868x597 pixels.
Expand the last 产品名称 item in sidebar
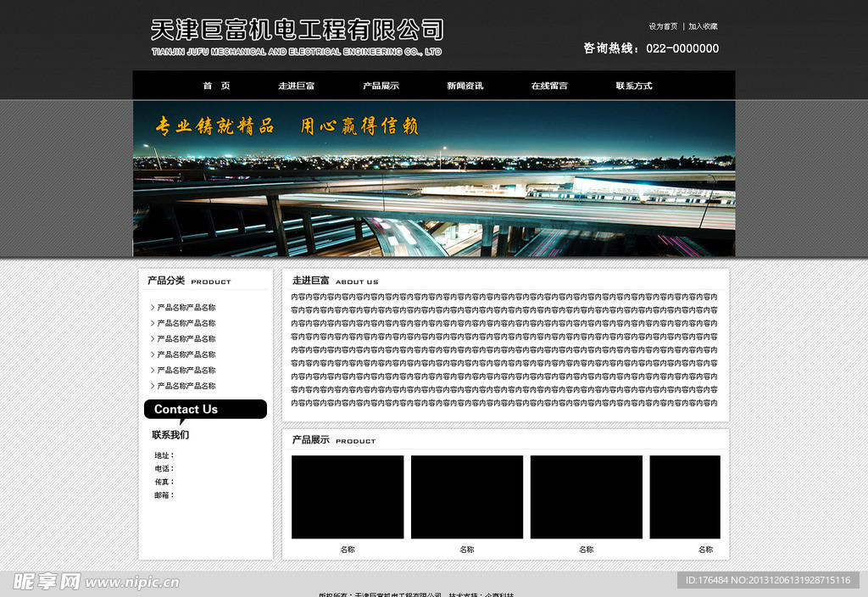pos(186,386)
